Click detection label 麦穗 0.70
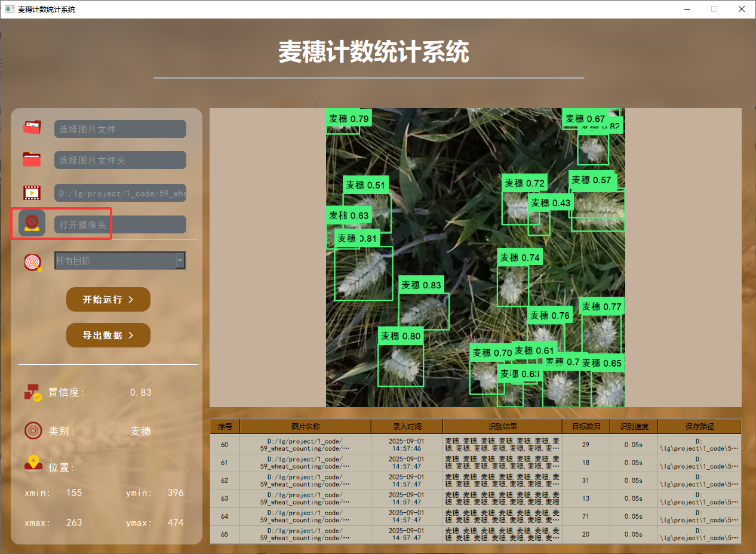756x554 pixels. [x=492, y=352]
